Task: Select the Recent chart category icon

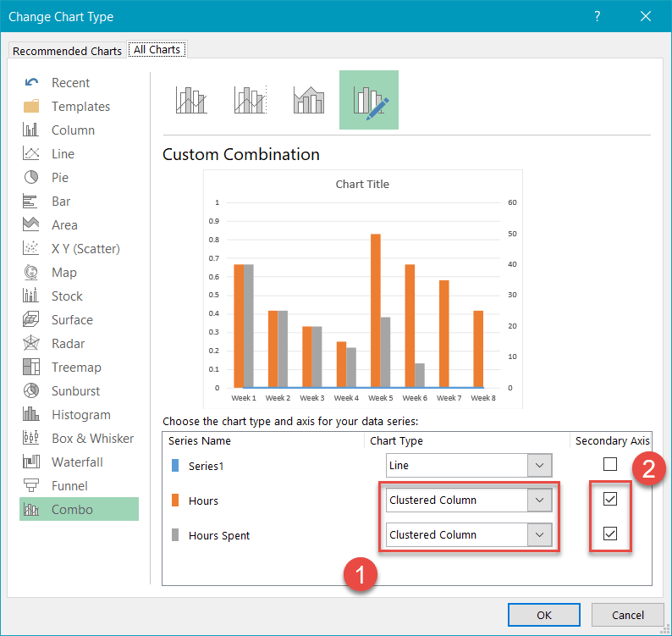Action: (31, 82)
